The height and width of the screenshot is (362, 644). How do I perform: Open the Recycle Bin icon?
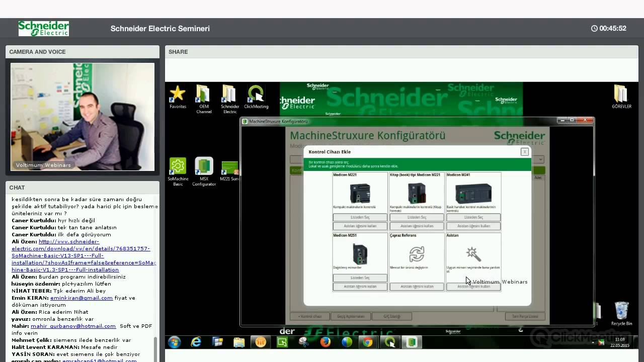pyautogui.click(x=621, y=314)
